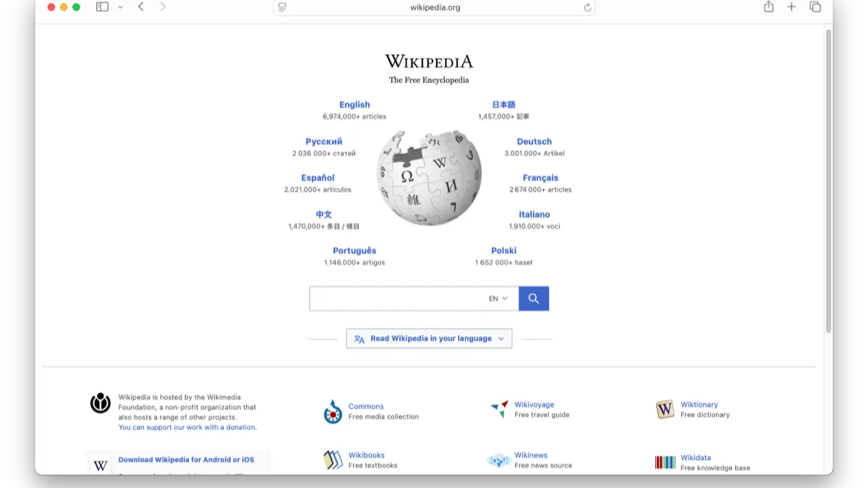The height and width of the screenshot is (488, 868).
Task: Click the Wikipedia puzzle globe logo
Action: 429,178
